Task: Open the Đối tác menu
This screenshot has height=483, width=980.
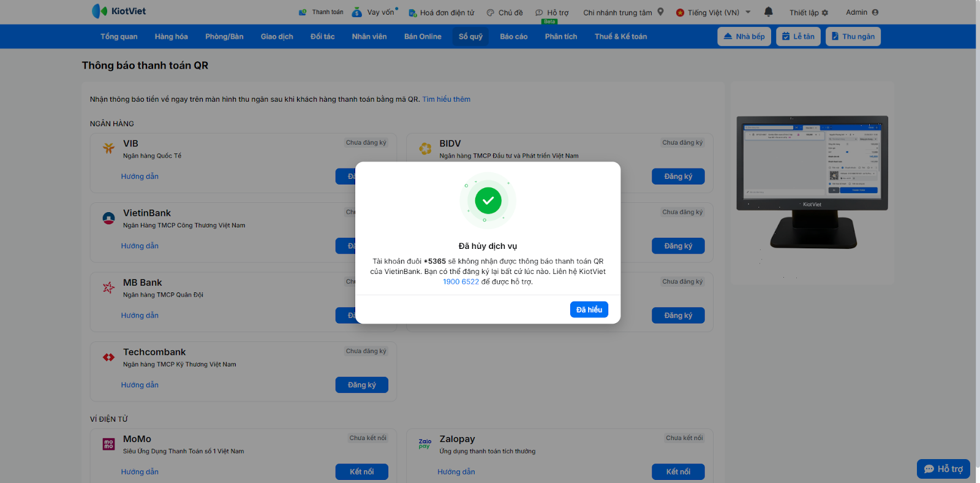Action: click(323, 37)
